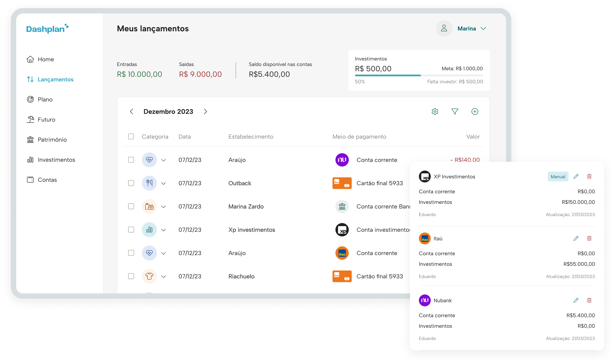The width and height of the screenshot is (615, 364).
Task: Open Patrimônio in the sidebar
Action: [46, 140]
